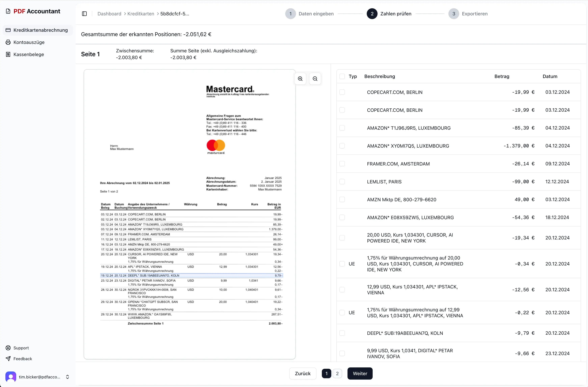Click the Kreditkarten breadcrumb link
The image size is (588, 387).
pos(141,14)
